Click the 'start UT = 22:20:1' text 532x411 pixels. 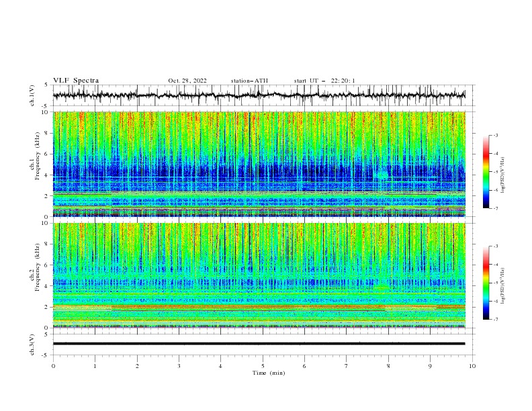point(324,81)
